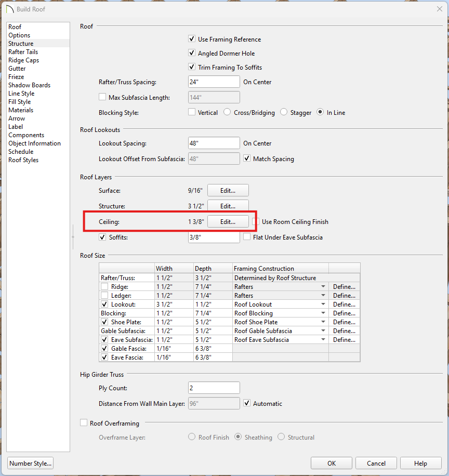The width and height of the screenshot is (449, 476).
Task: Cancel the Build Roof dialog
Action: (376, 463)
